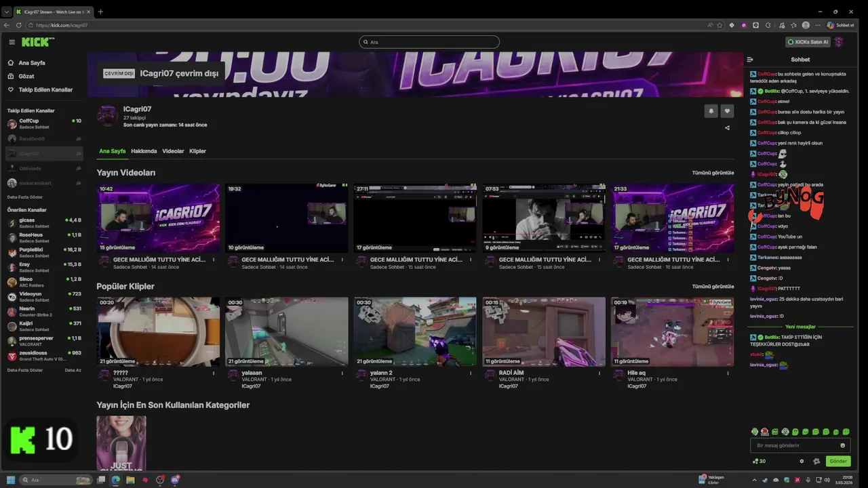Open the chat emoji picker

point(843,445)
